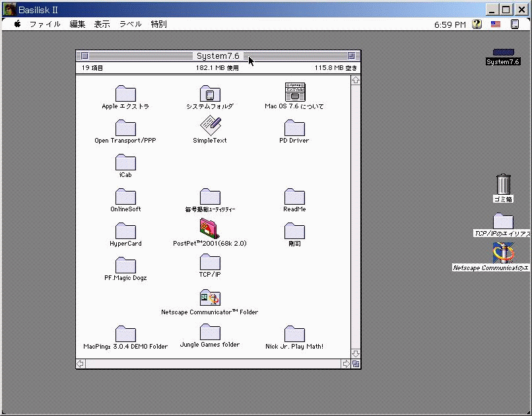Open the Help balloon menu icon
The width and height of the screenshot is (532, 416).
(x=477, y=24)
